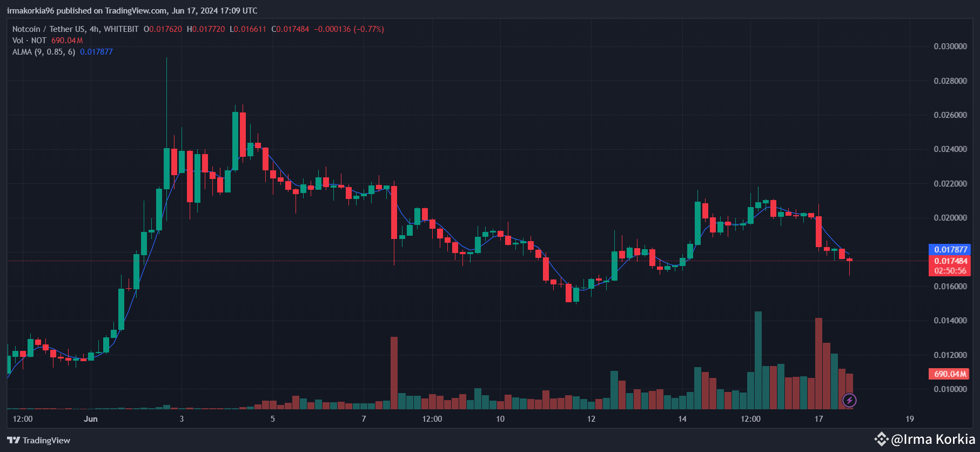Click the 17 date label on time axis
Screen dimensions: 980x452
[x=818, y=419]
